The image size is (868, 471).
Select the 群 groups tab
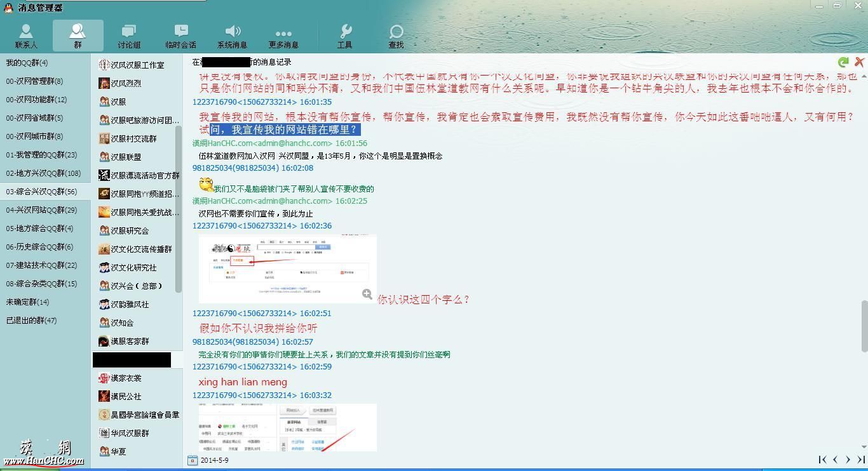pos(78,36)
